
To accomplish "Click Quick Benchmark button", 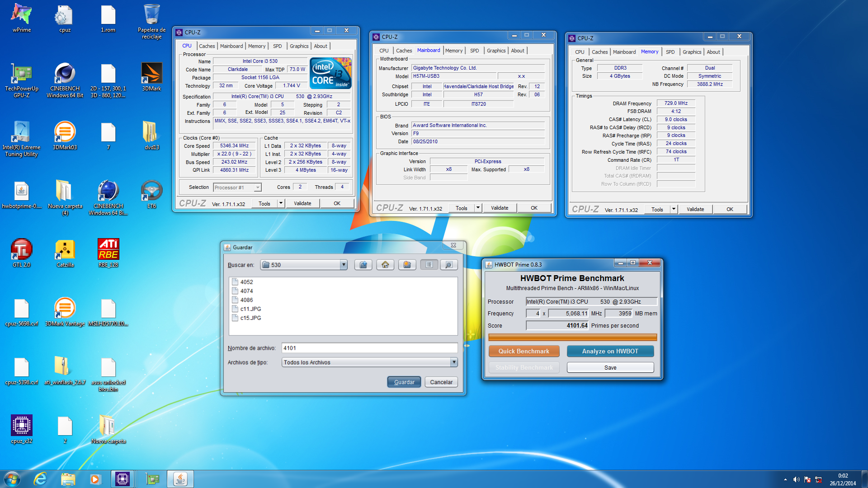I will coord(524,351).
